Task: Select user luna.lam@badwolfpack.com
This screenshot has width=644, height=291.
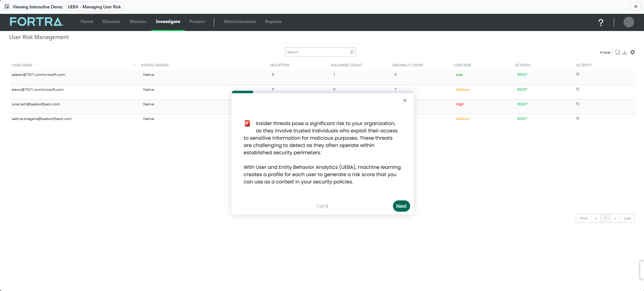Action: tap(36, 104)
